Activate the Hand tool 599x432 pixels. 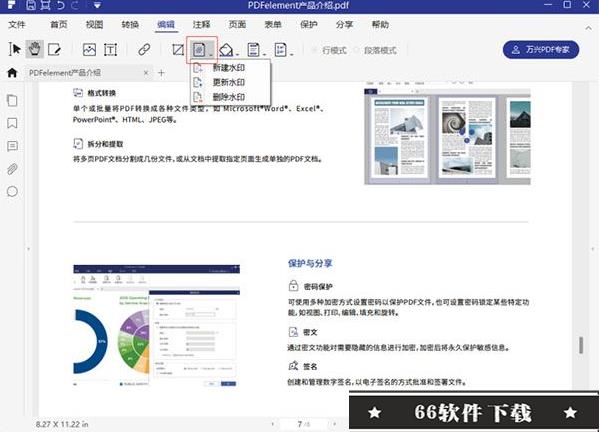[34, 49]
